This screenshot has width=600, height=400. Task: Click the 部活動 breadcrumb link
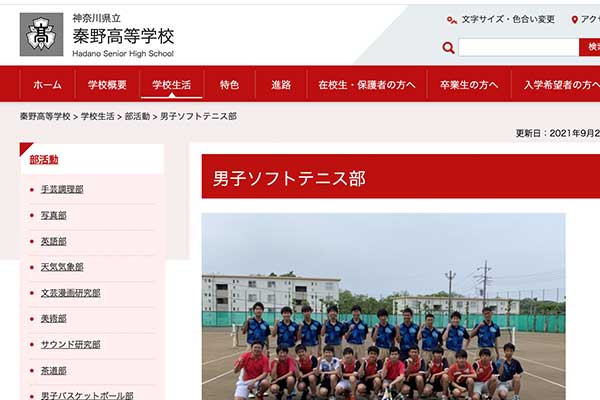[x=137, y=116]
